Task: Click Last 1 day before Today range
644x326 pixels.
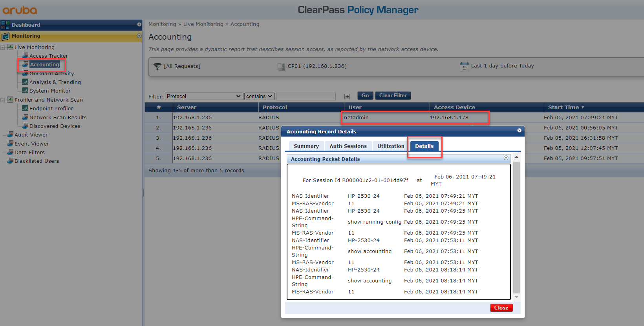Action: point(502,66)
